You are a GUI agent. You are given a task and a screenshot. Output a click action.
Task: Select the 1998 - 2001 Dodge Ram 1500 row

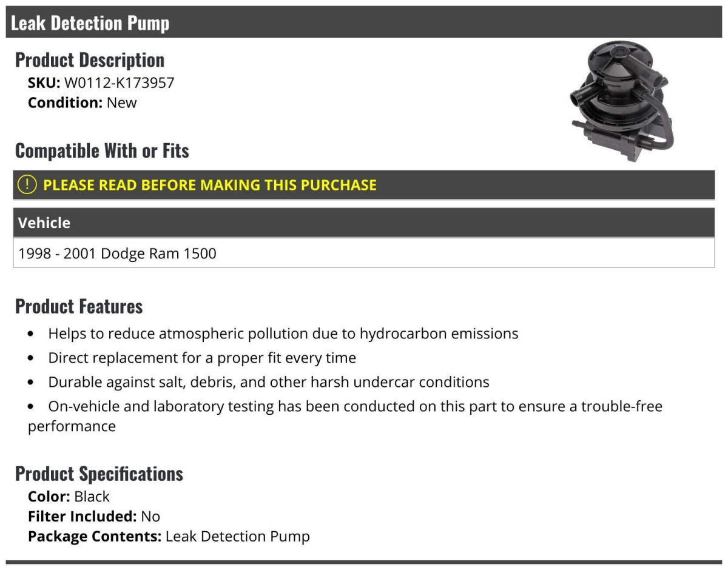(x=364, y=253)
